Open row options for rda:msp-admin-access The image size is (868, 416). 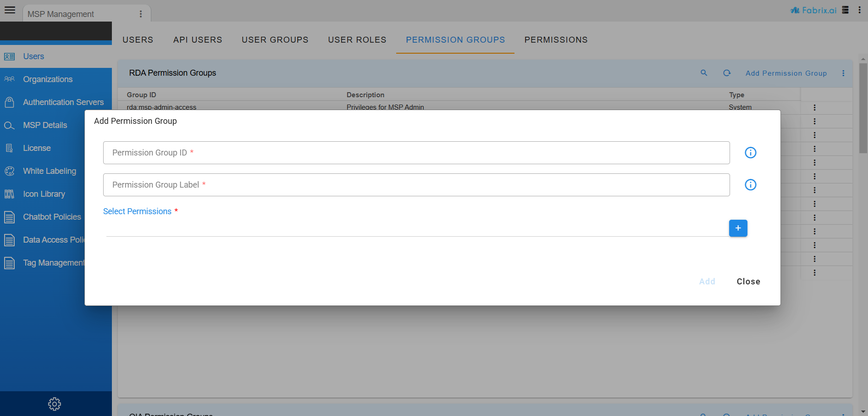pos(815,107)
